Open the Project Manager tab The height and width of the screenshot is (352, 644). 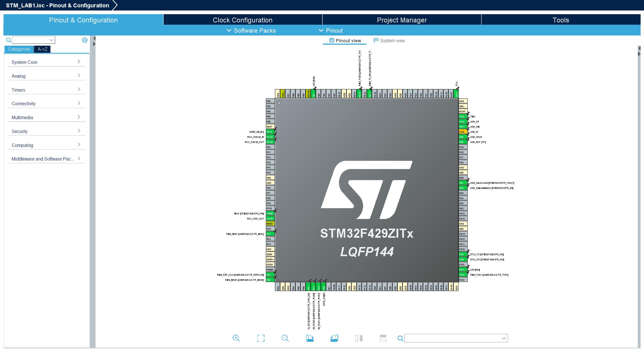[401, 20]
